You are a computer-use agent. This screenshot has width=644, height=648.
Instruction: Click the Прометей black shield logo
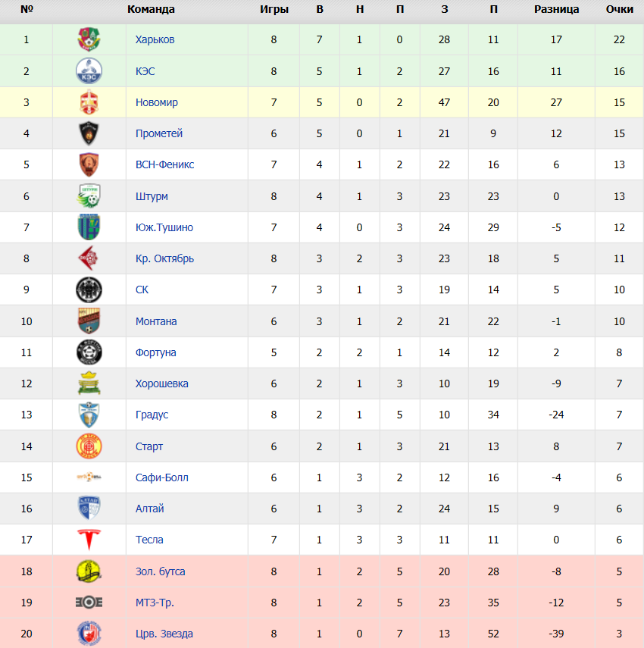pos(89,133)
